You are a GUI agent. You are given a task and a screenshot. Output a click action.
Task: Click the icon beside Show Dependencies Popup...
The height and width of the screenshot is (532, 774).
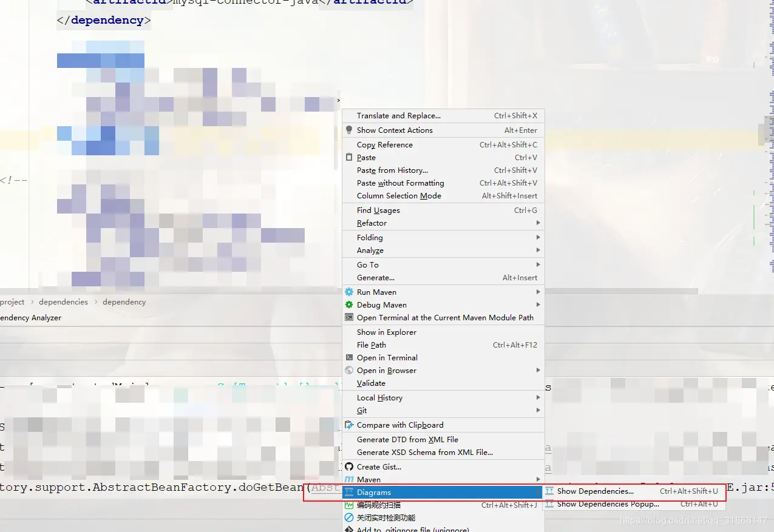[549, 504]
